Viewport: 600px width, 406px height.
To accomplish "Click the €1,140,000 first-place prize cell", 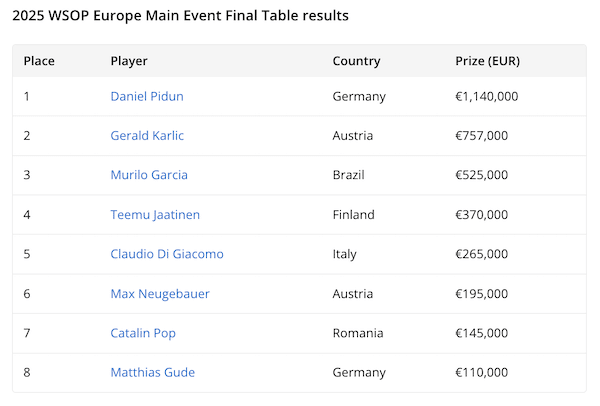I will click(487, 97).
